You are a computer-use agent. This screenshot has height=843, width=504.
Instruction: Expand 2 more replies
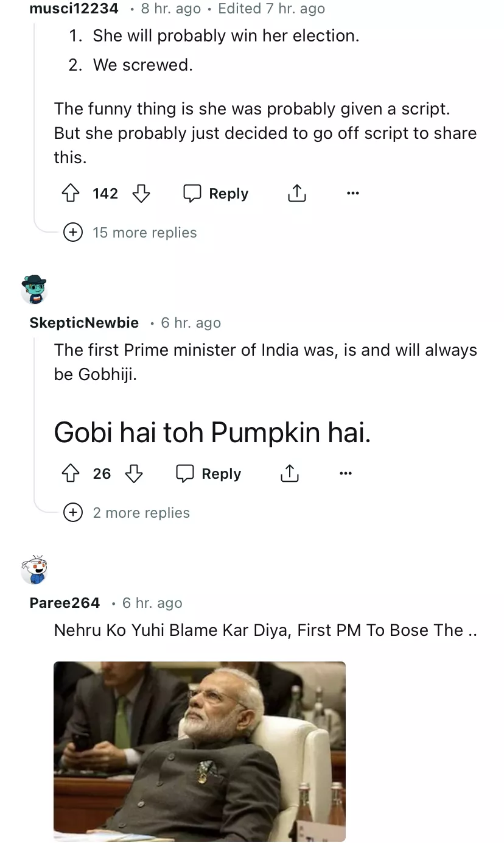(x=141, y=513)
